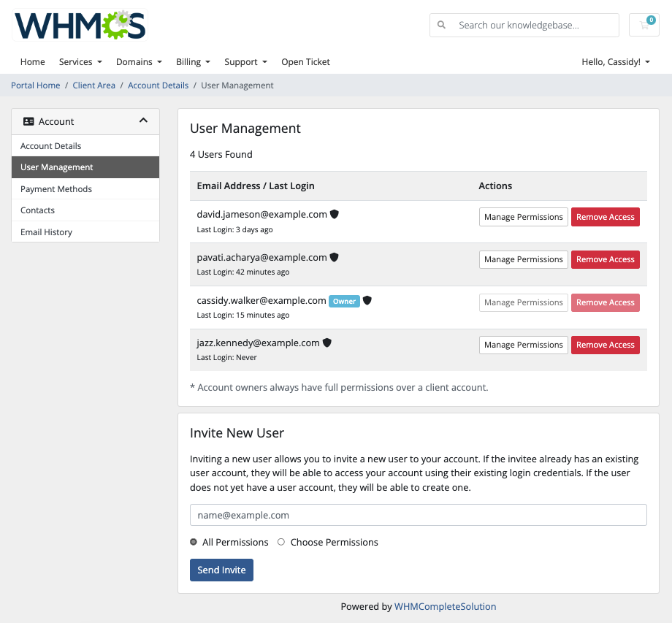Open Payment Methods in sidebar

point(85,189)
